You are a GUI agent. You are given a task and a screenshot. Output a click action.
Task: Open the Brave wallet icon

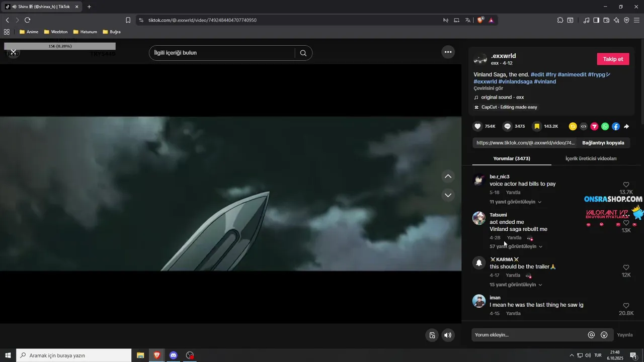click(x=606, y=20)
